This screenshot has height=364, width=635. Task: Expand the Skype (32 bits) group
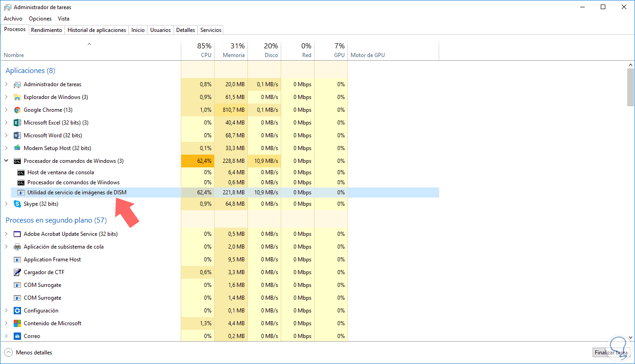(6, 204)
